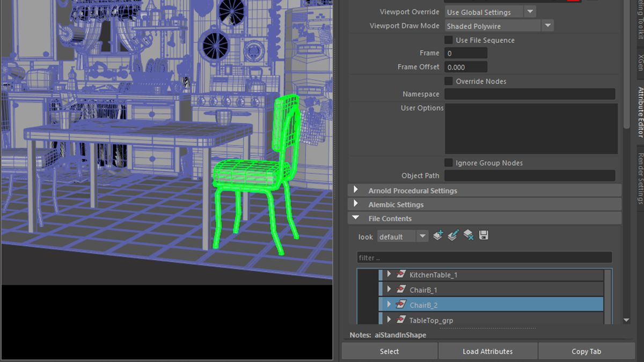
Task: Collapse the File Contents section
Action: tap(356, 218)
